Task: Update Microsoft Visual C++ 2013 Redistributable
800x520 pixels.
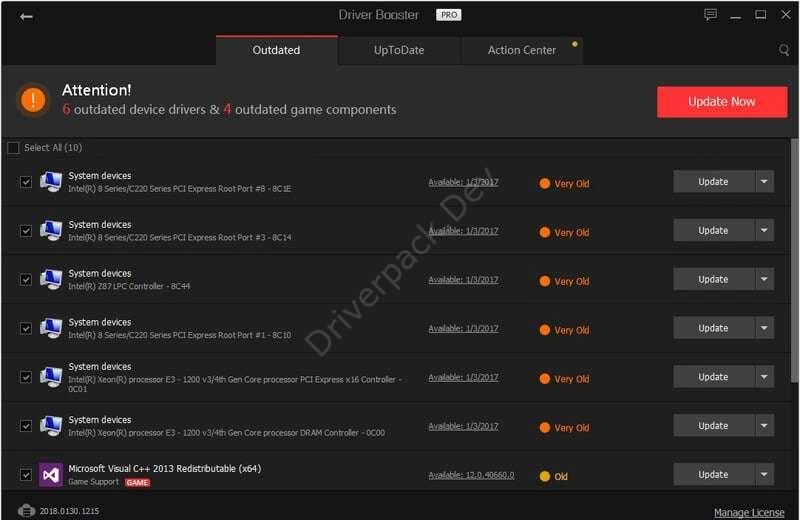Action: (714, 475)
